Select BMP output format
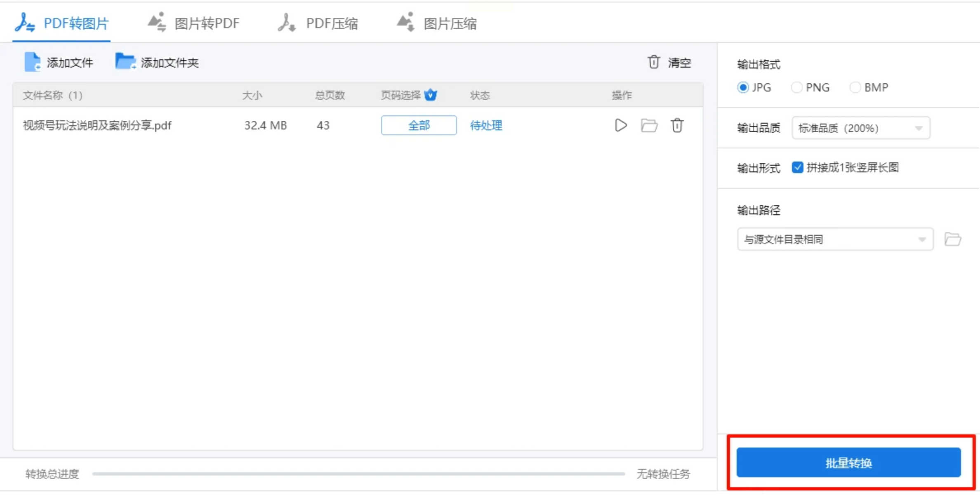The width and height of the screenshot is (980, 497). tap(855, 87)
